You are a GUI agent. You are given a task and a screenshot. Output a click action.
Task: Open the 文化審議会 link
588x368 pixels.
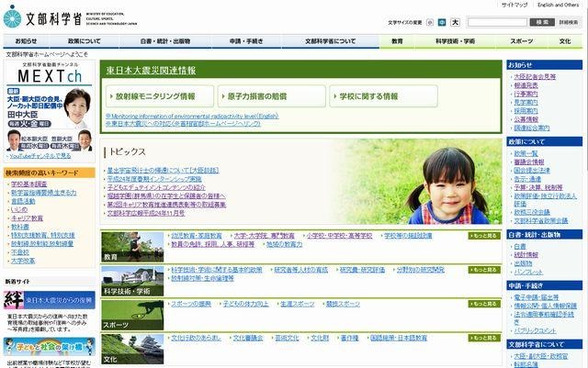(x=248, y=338)
